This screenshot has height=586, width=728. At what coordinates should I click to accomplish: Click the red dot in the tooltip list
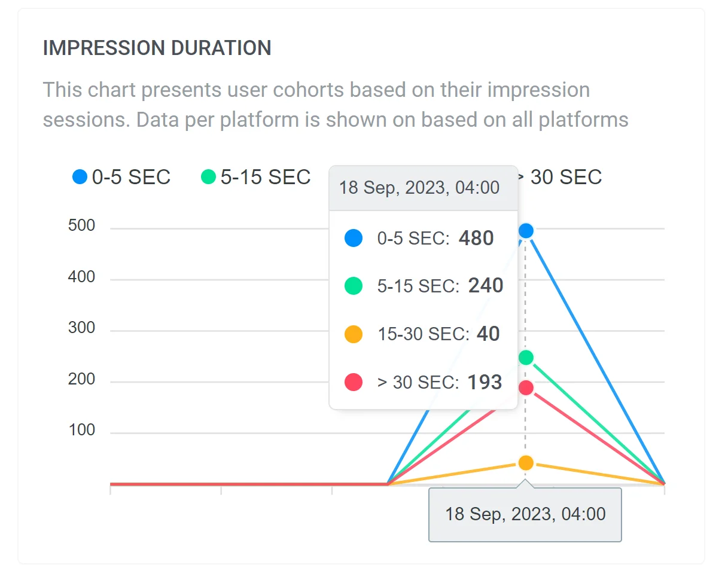(x=354, y=382)
